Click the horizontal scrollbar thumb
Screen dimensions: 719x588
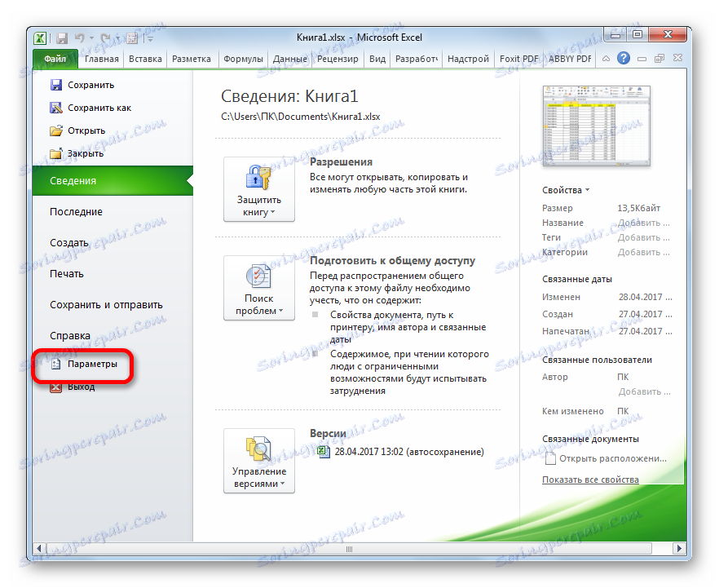point(349,549)
